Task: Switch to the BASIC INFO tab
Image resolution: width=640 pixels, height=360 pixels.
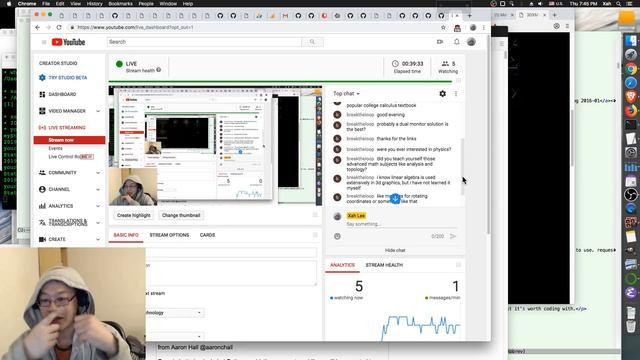Action: click(x=126, y=235)
